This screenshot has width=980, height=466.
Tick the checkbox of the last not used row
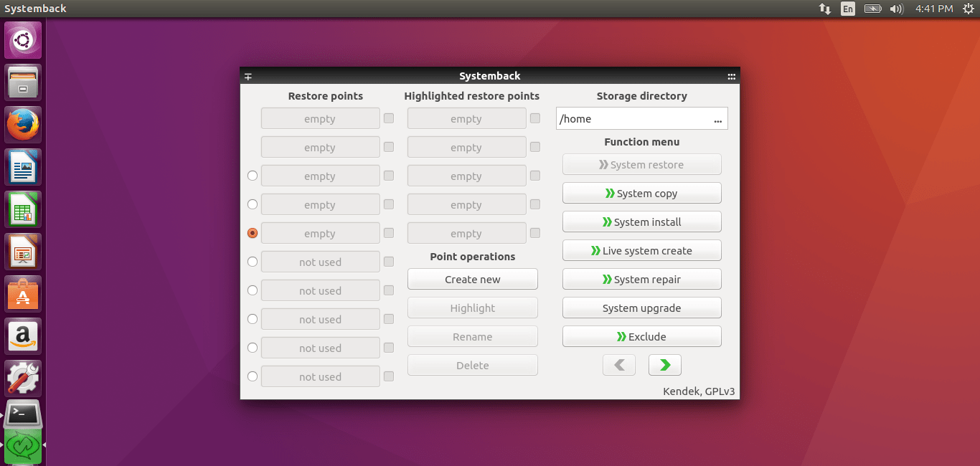tap(388, 376)
